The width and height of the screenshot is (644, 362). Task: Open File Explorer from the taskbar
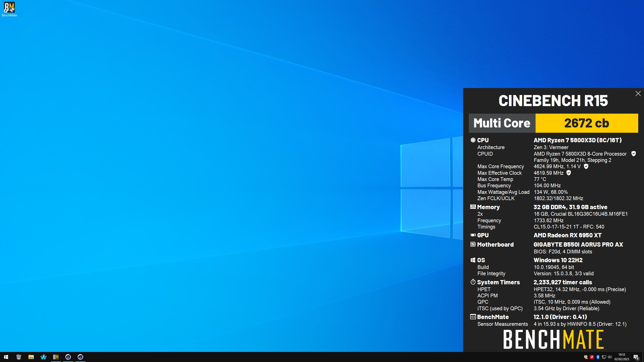(x=31, y=357)
